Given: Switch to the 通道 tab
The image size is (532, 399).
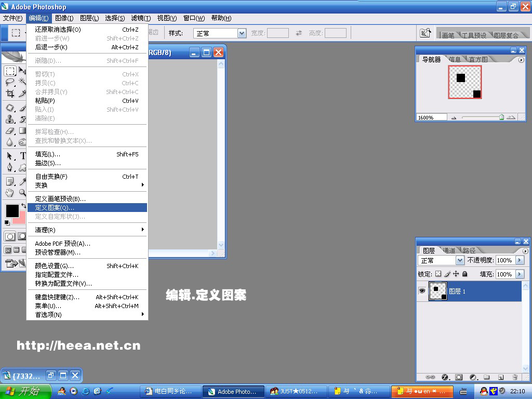Looking at the screenshot, I should pyautogui.click(x=450, y=250).
